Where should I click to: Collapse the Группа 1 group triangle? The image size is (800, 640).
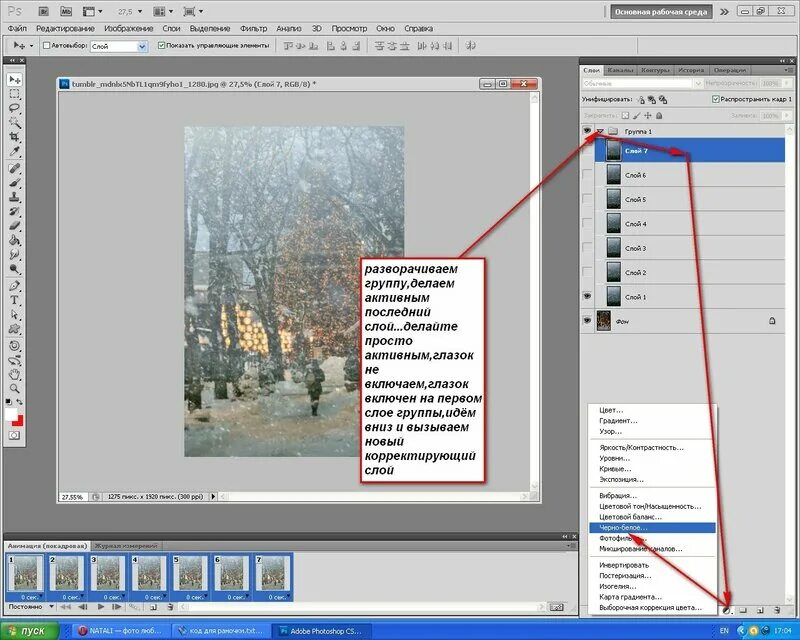[601, 132]
